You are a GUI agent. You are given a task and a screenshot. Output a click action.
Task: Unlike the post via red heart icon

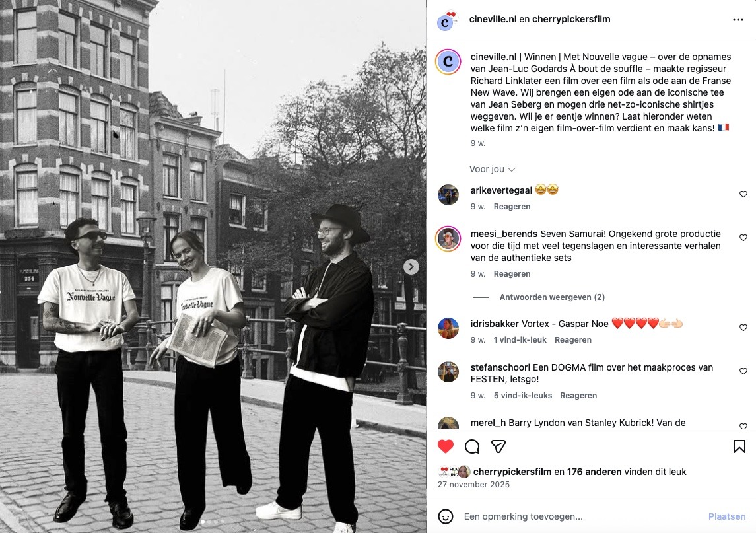(446, 446)
